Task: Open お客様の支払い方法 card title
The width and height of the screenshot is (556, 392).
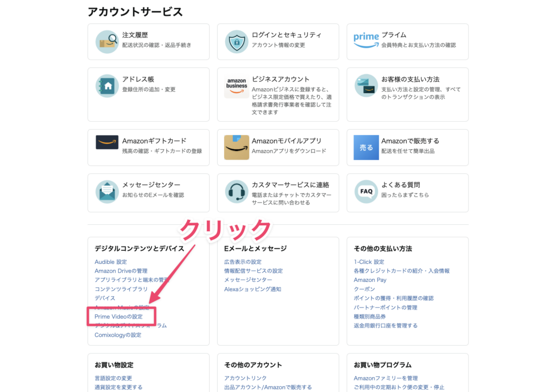Action: [410, 79]
